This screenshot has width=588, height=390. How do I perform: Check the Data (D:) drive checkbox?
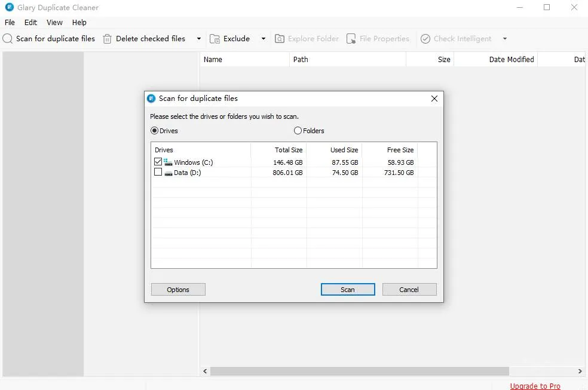[158, 172]
